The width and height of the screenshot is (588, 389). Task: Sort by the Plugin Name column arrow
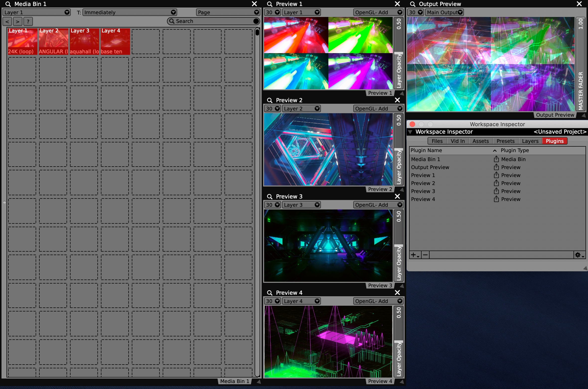coord(495,151)
